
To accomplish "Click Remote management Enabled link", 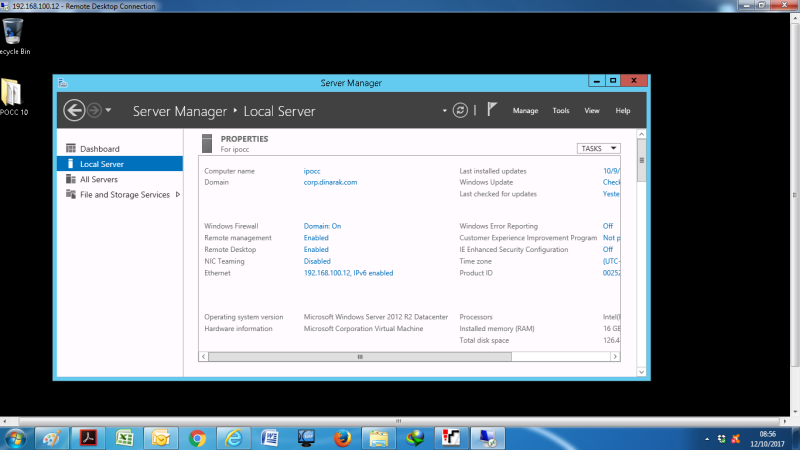I will click(316, 238).
